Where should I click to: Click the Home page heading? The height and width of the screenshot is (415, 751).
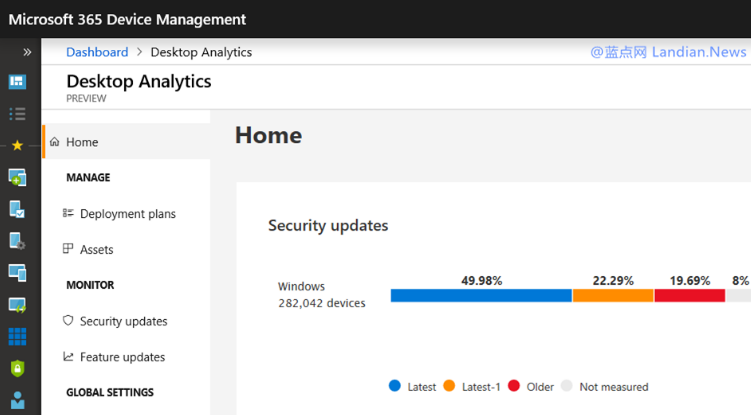pyautogui.click(x=268, y=135)
